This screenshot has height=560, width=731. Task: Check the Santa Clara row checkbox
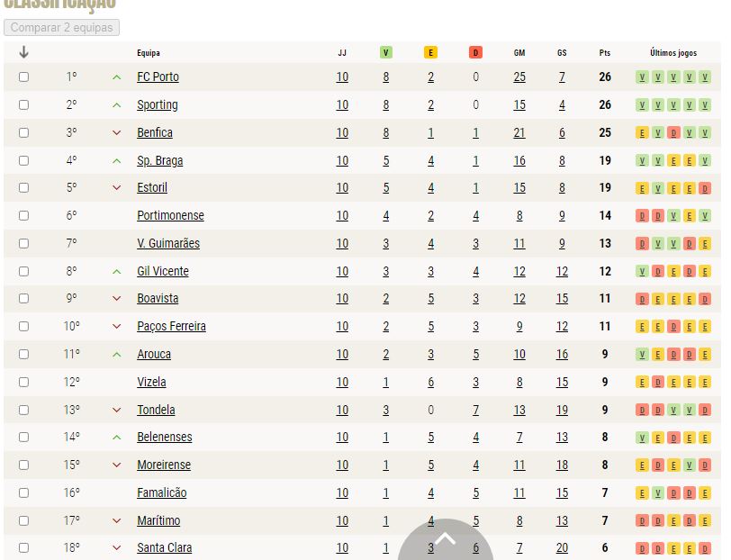pos(23,548)
